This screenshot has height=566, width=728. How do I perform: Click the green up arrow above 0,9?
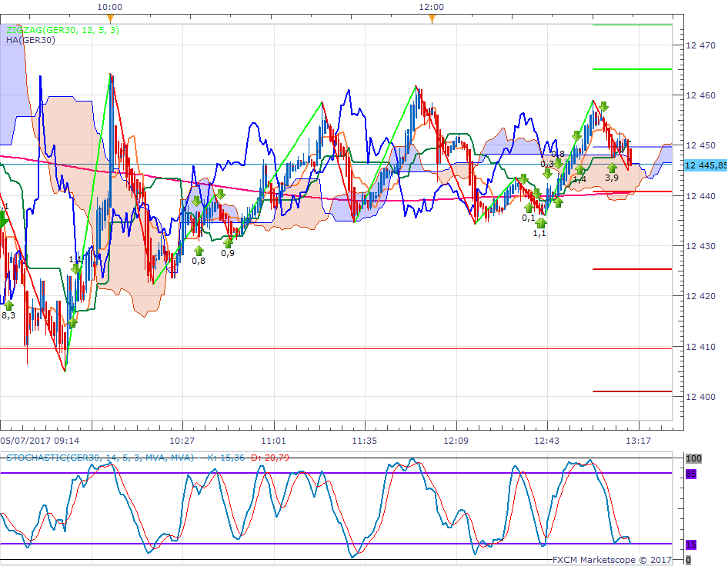click(228, 242)
